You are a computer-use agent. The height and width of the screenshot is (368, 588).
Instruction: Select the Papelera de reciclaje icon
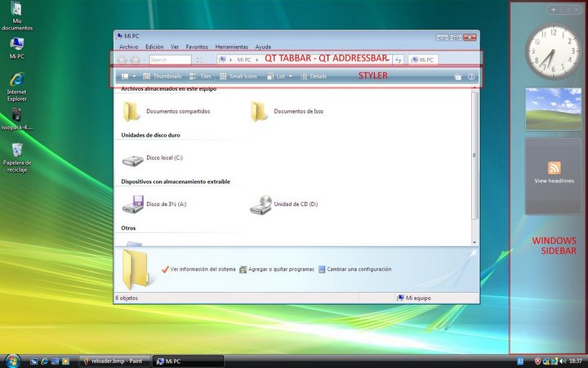[17, 158]
